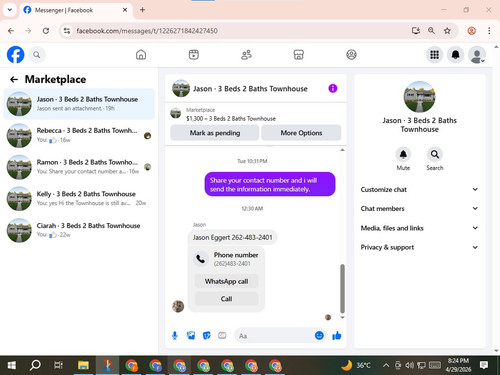Viewport: 500px width, 375px height.
Task: Click Jason Eggert 262-483-2401 message bubble
Action: [x=233, y=237]
